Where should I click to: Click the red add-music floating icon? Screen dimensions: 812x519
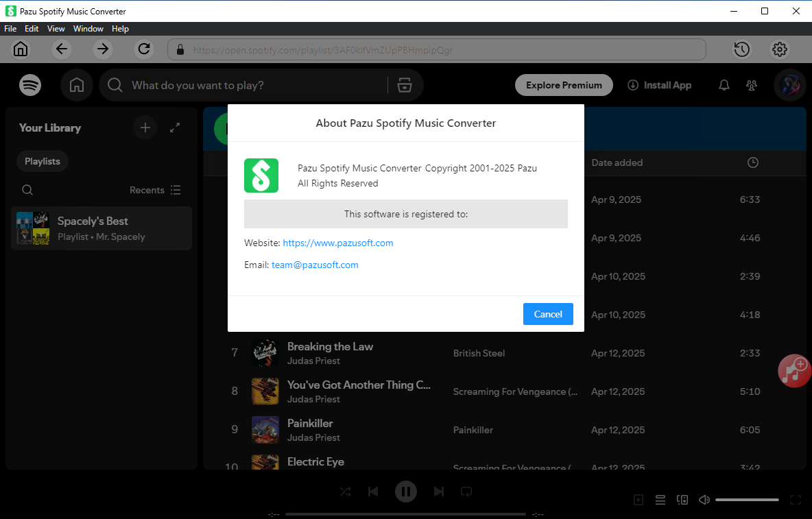pyautogui.click(x=794, y=371)
